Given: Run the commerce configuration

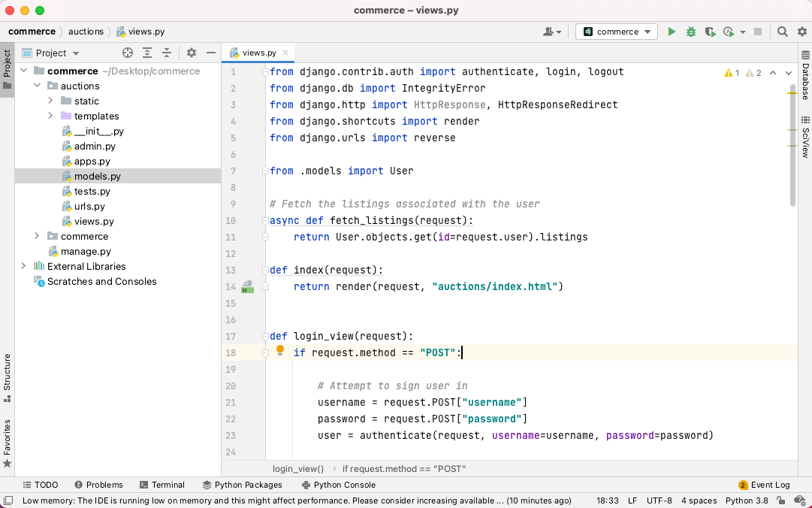Looking at the screenshot, I should (671, 32).
